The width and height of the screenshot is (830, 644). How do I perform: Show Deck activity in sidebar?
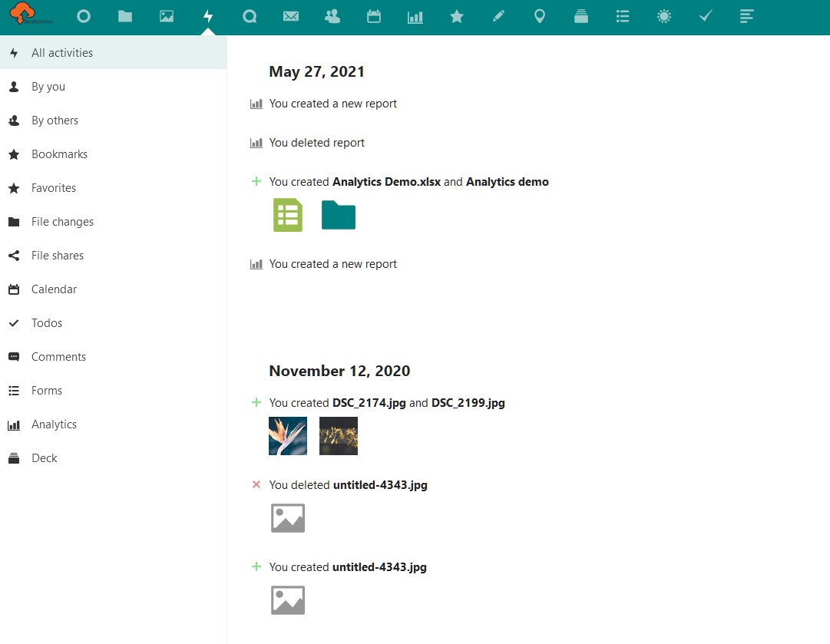[114, 458]
